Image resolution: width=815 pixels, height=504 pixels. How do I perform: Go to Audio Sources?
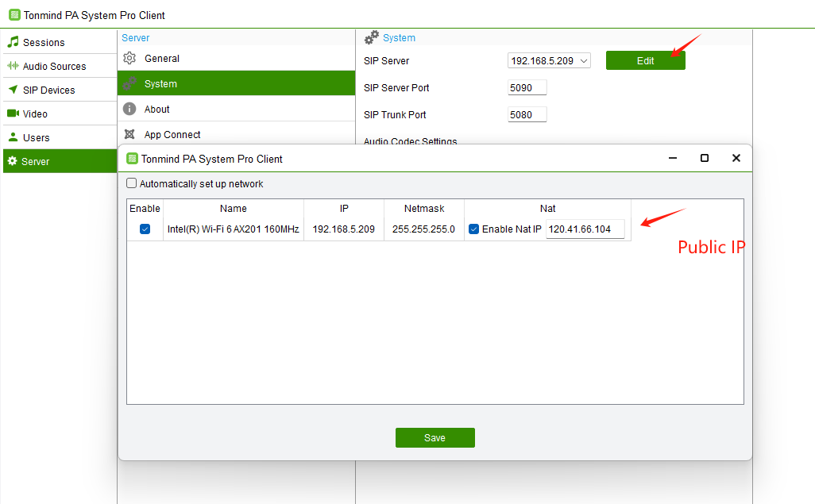click(x=60, y=66)
